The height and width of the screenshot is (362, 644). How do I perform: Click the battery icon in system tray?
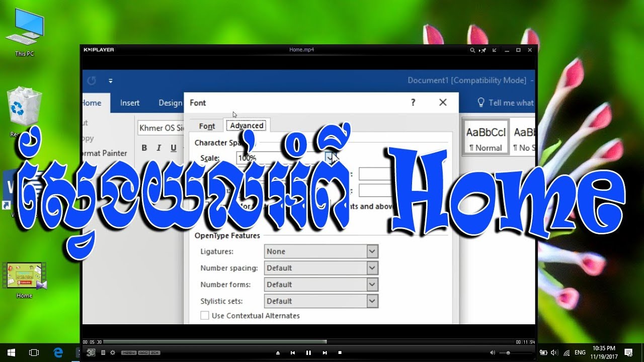(544, 353)
